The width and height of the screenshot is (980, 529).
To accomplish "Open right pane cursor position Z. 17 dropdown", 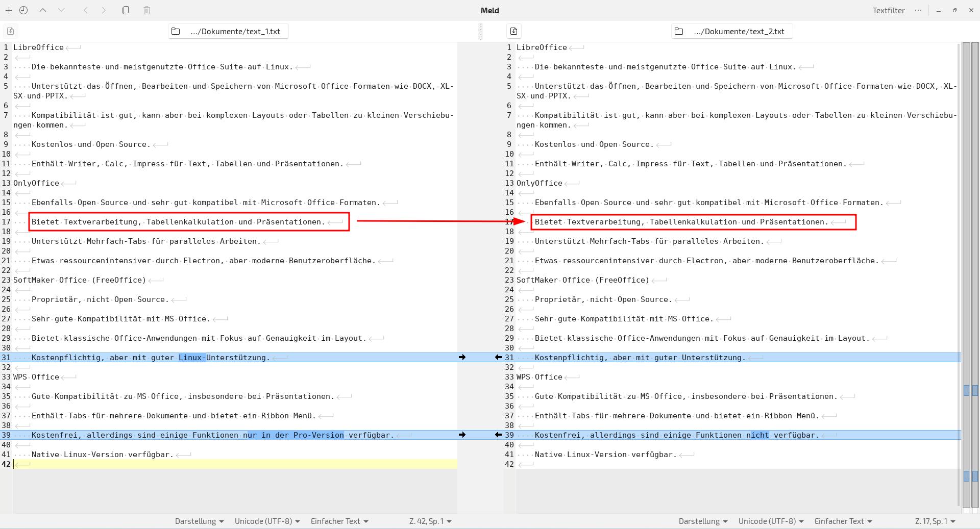I will [x=935, y=521].
